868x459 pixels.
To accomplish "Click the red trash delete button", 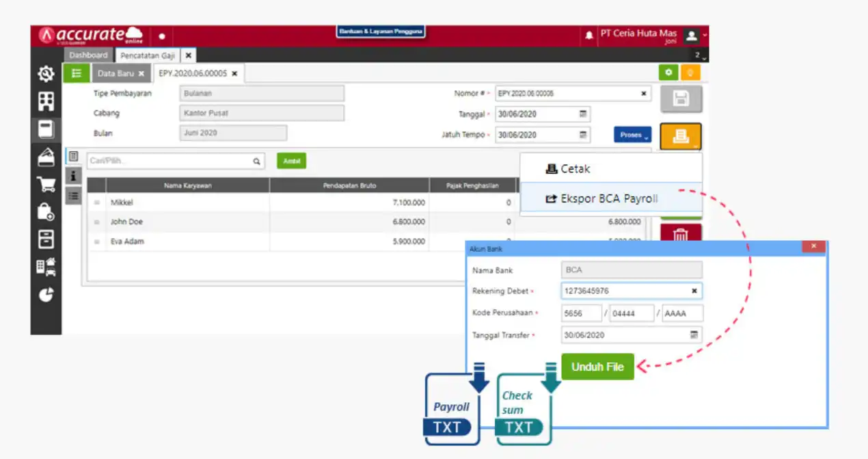I will [x=681, y=234].
